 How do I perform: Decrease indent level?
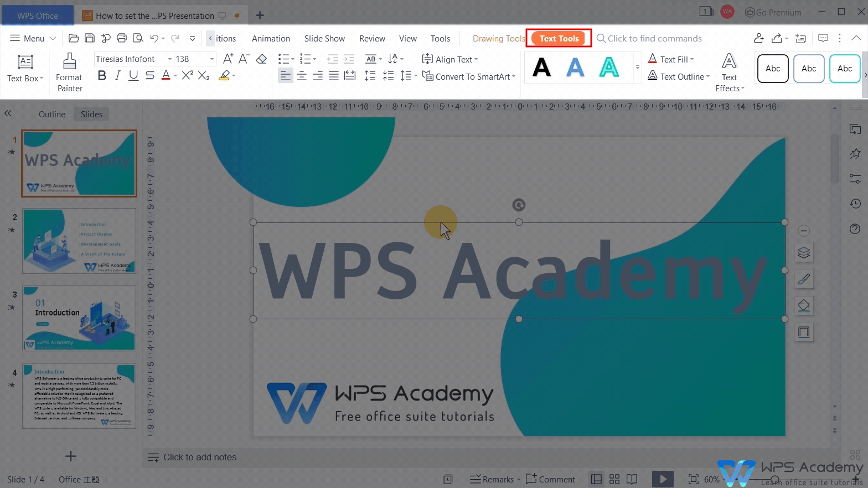333,59
